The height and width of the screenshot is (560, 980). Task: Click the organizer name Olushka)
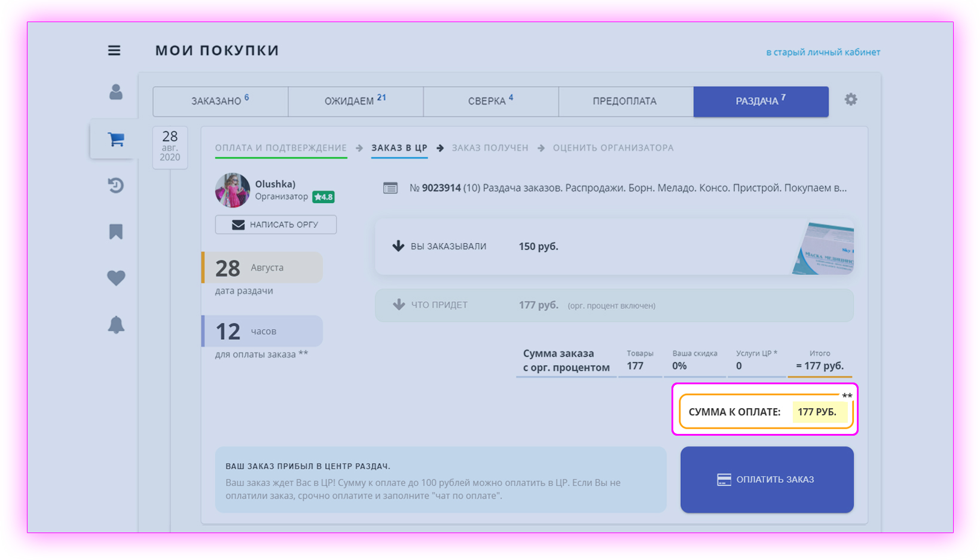click(x=275, y=184)
